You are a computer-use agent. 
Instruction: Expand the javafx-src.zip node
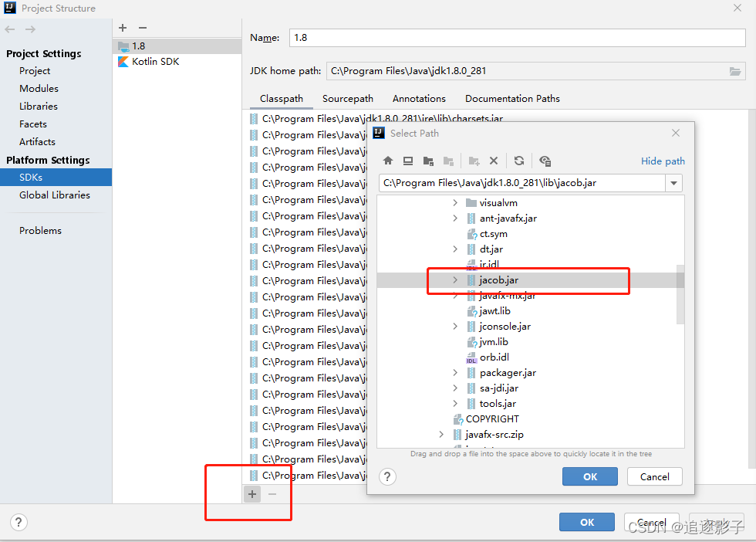pyautogui.click(x=441, y=435)
